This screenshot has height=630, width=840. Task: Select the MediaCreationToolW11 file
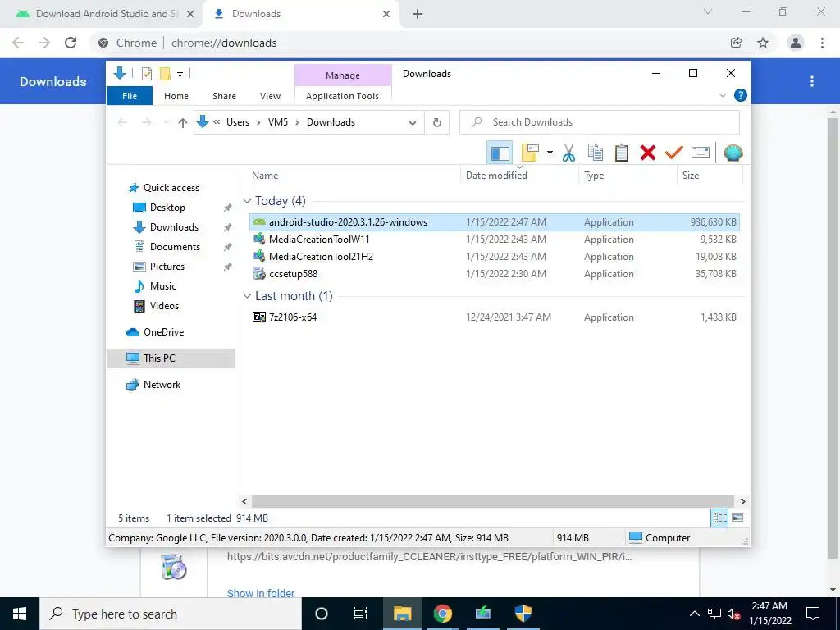click(x=495, y=240)
